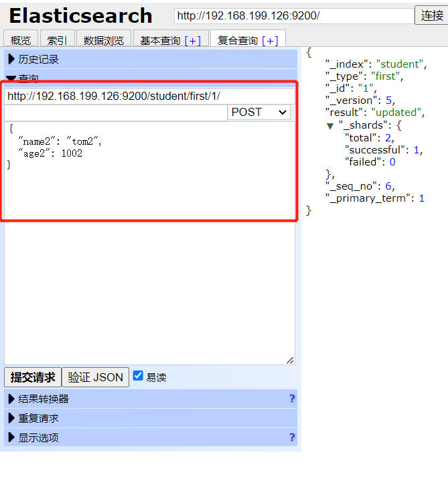Click the "student" value in result JSON

[x=400, y=64]
